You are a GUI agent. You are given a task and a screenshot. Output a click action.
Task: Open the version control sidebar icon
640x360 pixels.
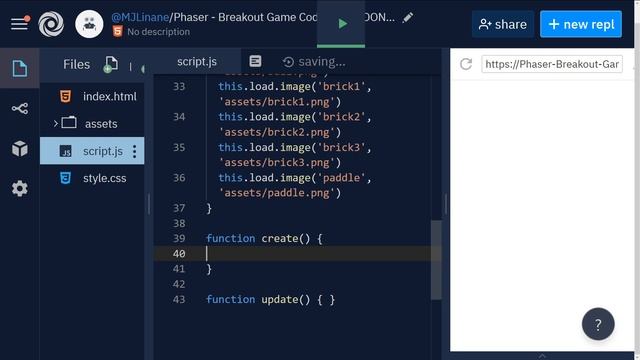click(20, 108)
